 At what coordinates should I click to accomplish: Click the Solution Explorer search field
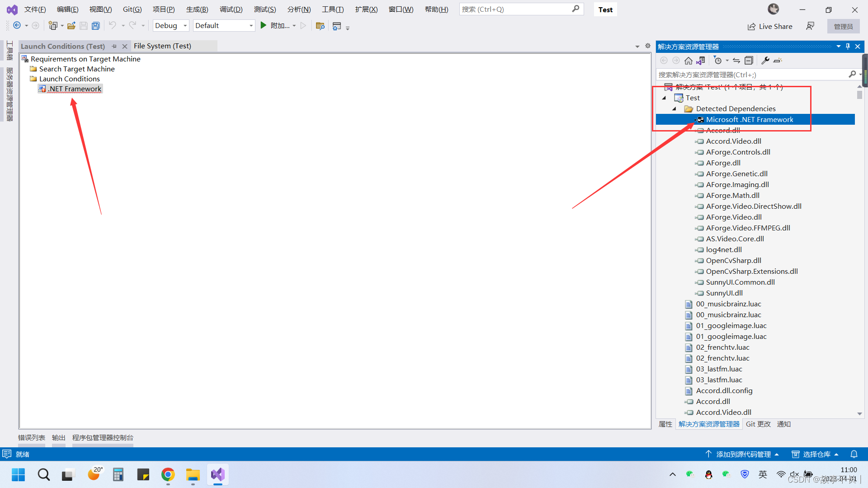point(753,75)
